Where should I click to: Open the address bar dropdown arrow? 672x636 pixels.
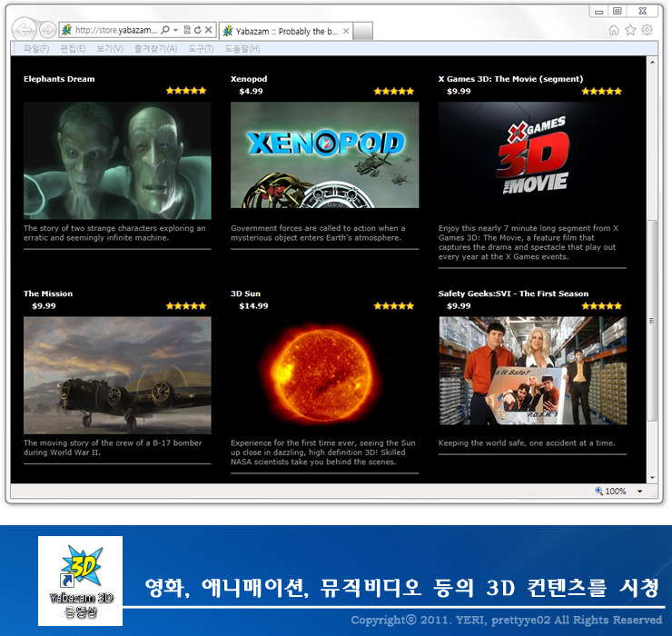point(175,30)
